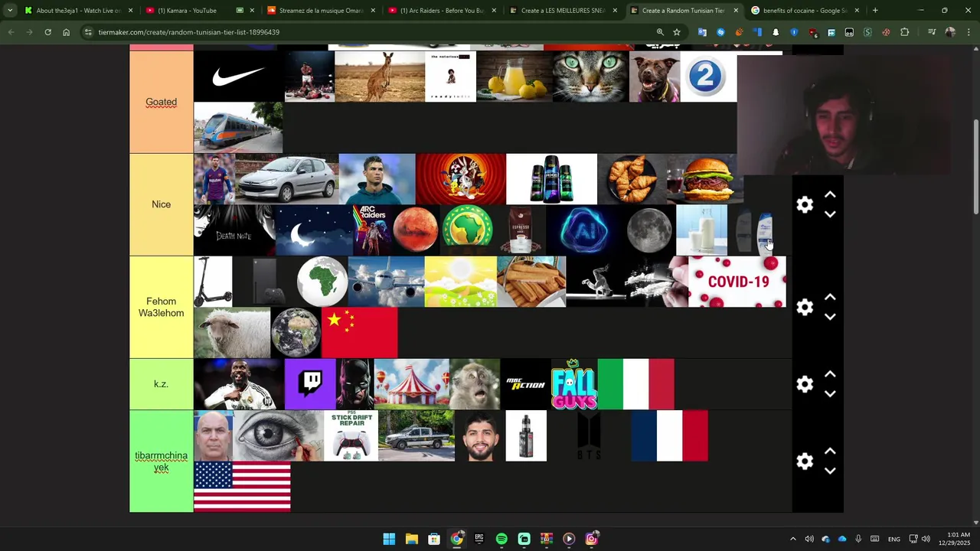This screenshot has width=980, height=551.
Task: Open settings gear for the Nice tier
Action: [x=805, y=204]
